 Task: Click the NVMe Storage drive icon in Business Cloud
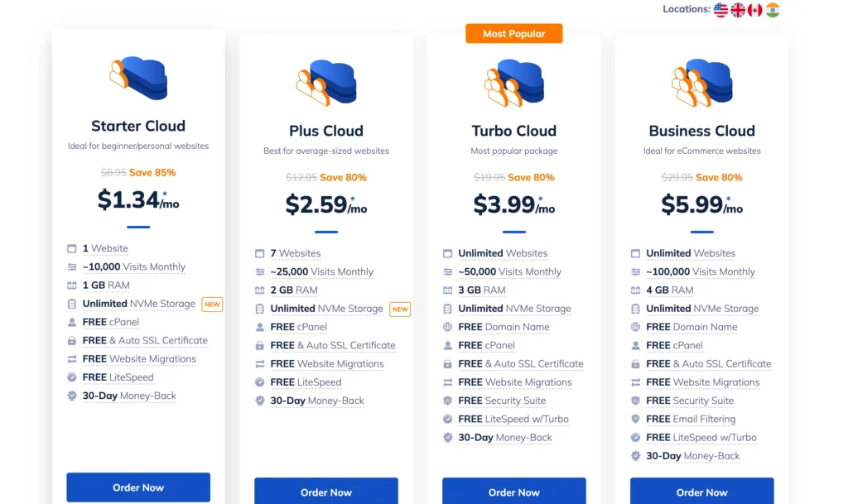coord(635,308)
